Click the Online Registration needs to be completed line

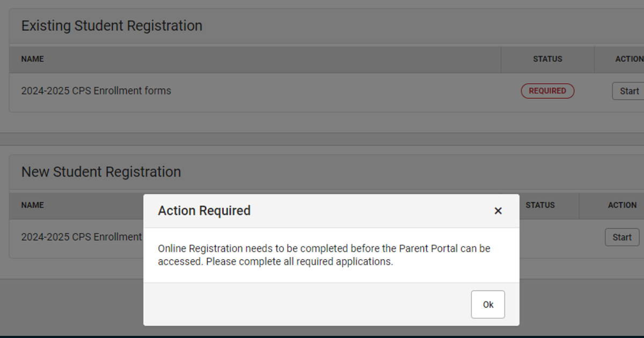click(324, 248)
